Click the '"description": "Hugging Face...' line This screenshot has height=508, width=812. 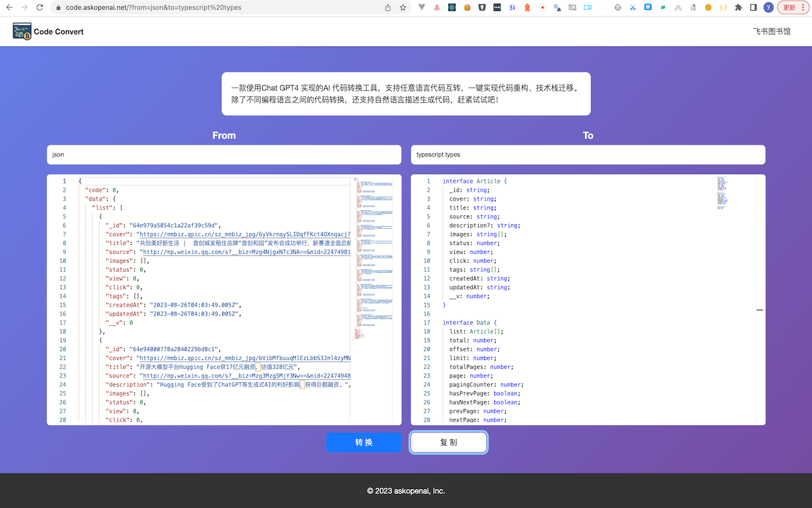pos(228,385)
